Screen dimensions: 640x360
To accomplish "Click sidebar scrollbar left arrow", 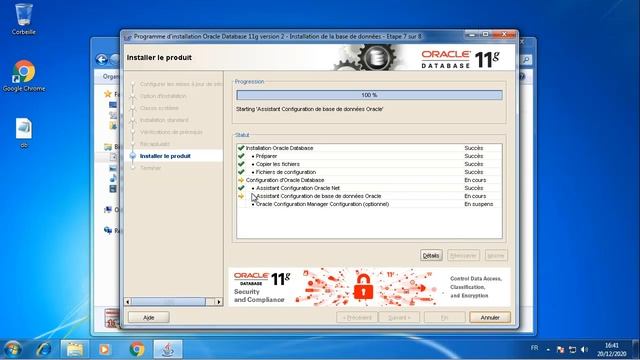I will pos(128,302).
